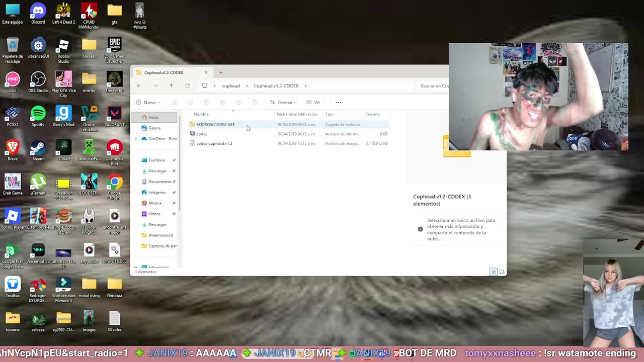Switch to details view toggle in status bar
The image size is (644, 362).
(494, 272)
